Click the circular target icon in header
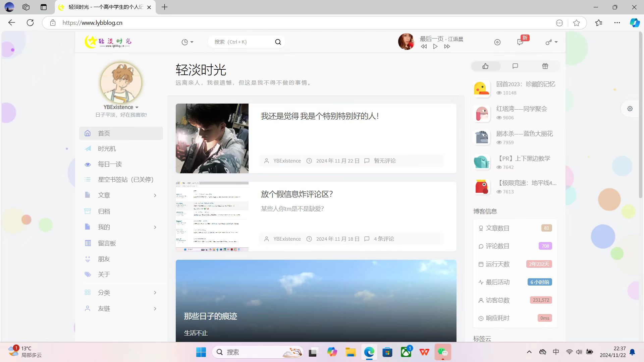The height and width of the screenshot is (362, 644). coord(497,42)
